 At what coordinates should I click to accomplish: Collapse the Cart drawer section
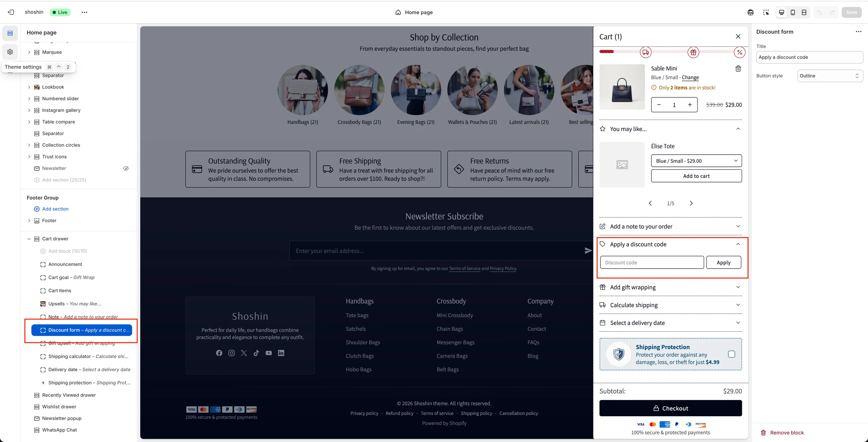click(x=29, y=239)
